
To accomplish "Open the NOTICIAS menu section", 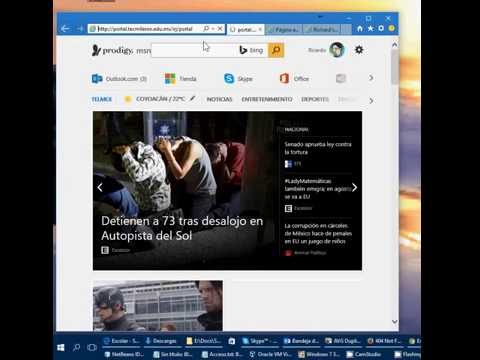I will (219, 99).
